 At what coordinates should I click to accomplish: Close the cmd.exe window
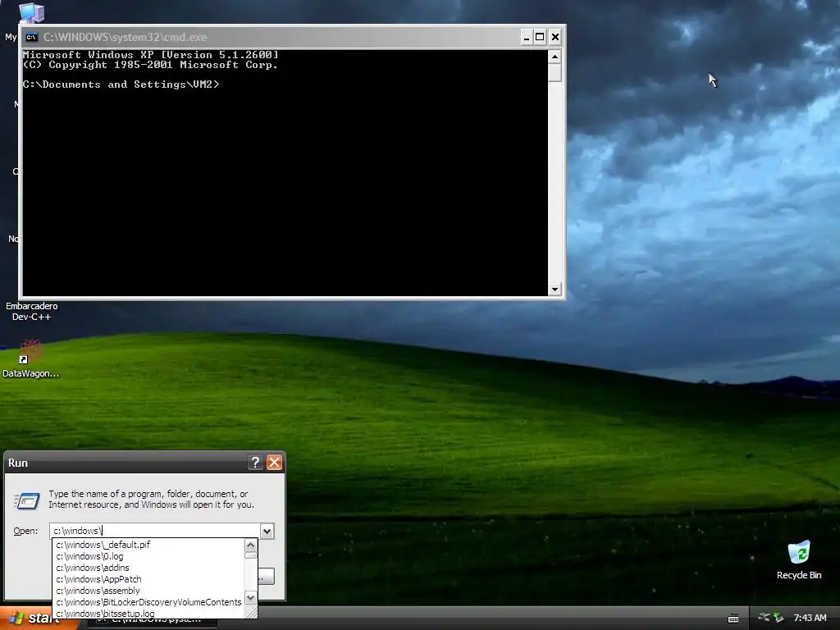point(555,37)
